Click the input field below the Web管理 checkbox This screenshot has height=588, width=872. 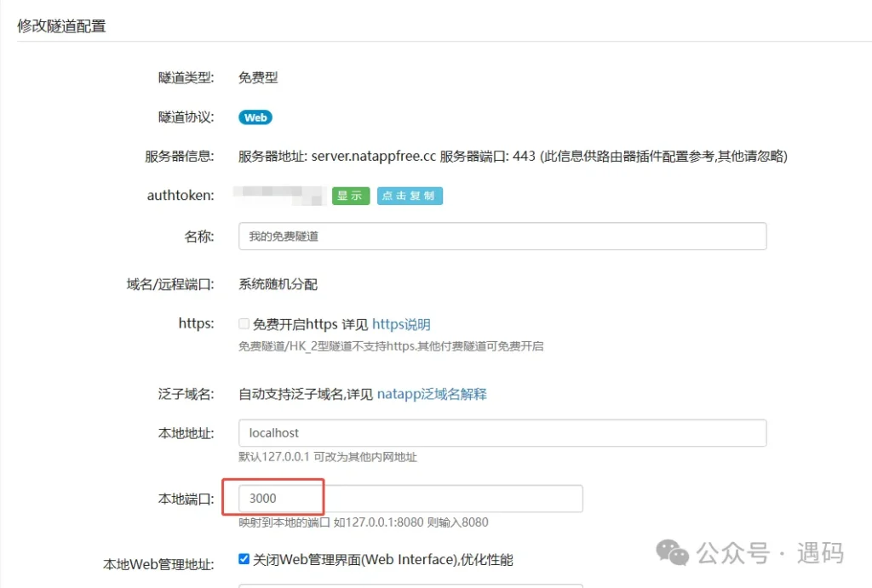tap(410, 585)
